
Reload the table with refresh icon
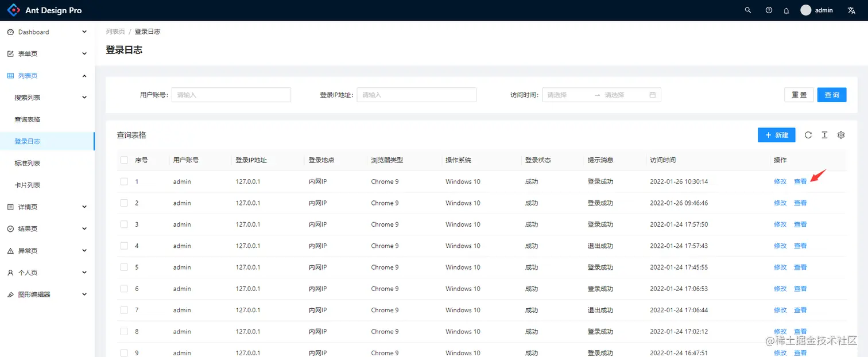808,135
